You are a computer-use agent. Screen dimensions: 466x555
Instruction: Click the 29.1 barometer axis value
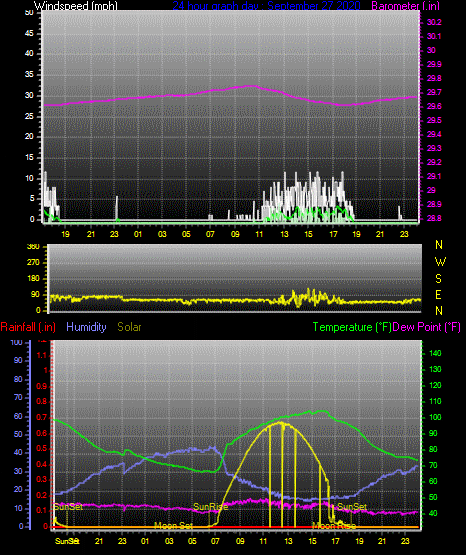[x=434, y=176]
